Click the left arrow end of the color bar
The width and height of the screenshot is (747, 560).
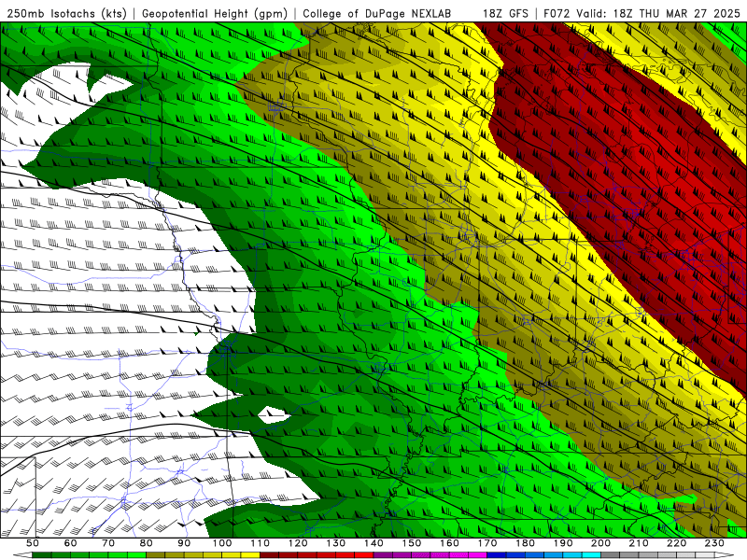coord(22,555)
